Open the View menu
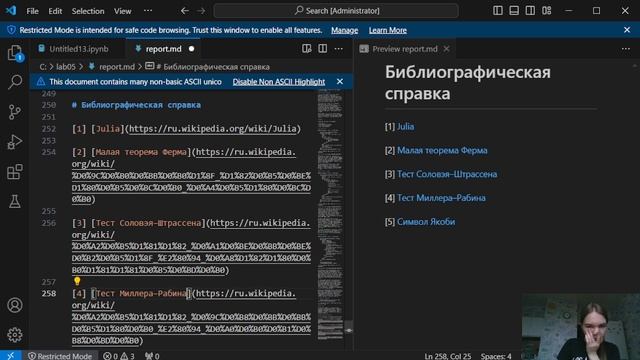640x360 pixels. (x=122, y=11)
